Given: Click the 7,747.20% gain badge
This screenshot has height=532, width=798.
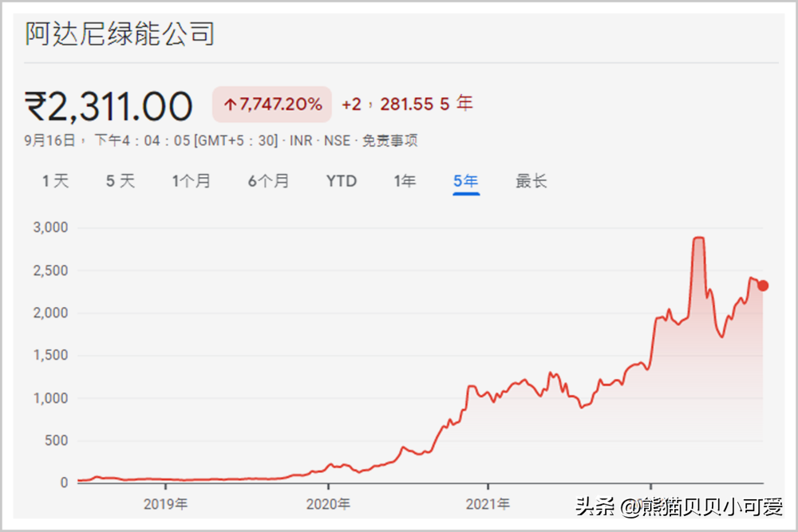Looking at the screenshot, I should pyautogui.click(x=272, y=104).
